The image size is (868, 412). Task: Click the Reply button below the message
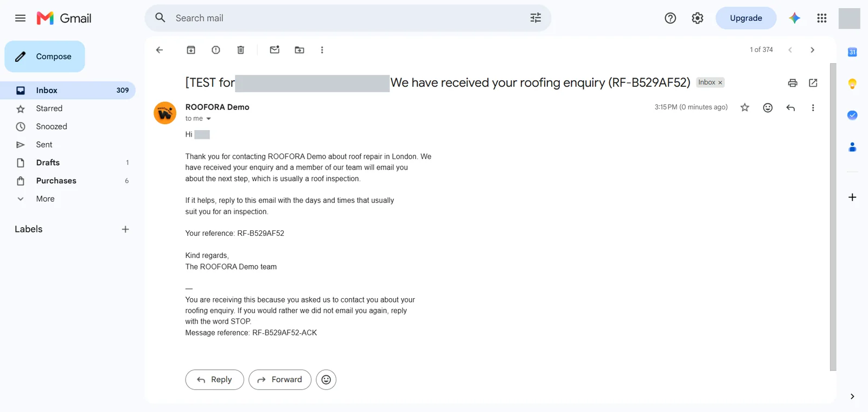[x=215, y=379]
